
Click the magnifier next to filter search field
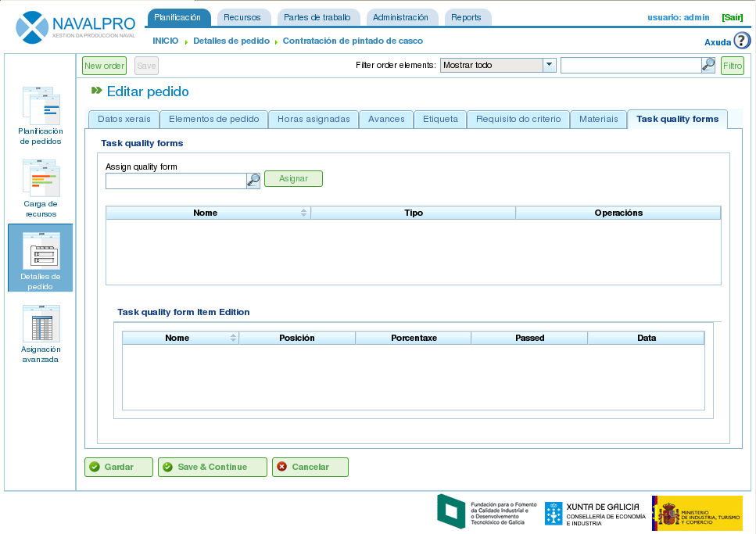point(708,66)
